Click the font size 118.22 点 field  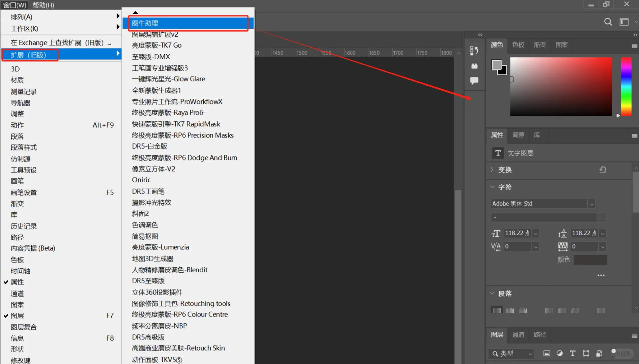click(x=518, y=233)
